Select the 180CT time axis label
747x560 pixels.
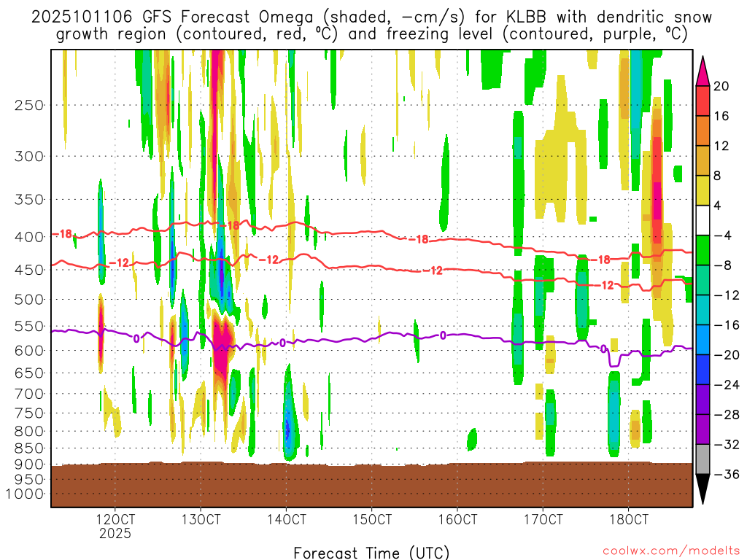coord(629,519)
